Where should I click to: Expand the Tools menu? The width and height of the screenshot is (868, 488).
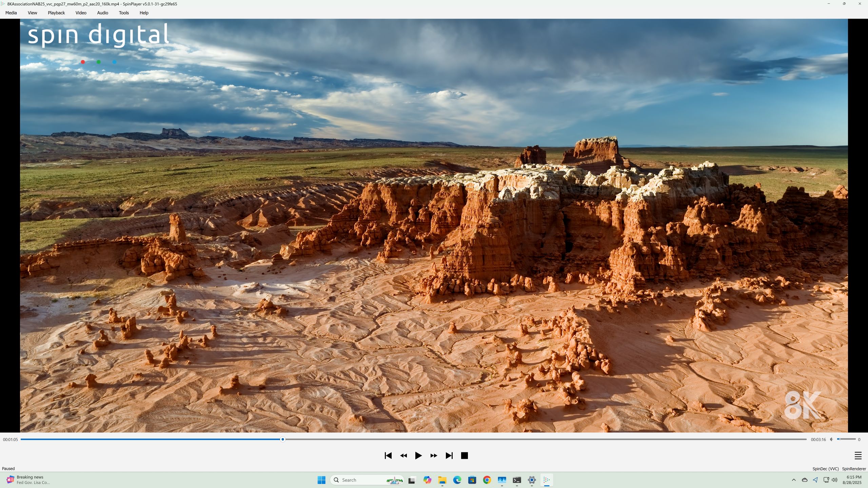(x=124, y=13)
